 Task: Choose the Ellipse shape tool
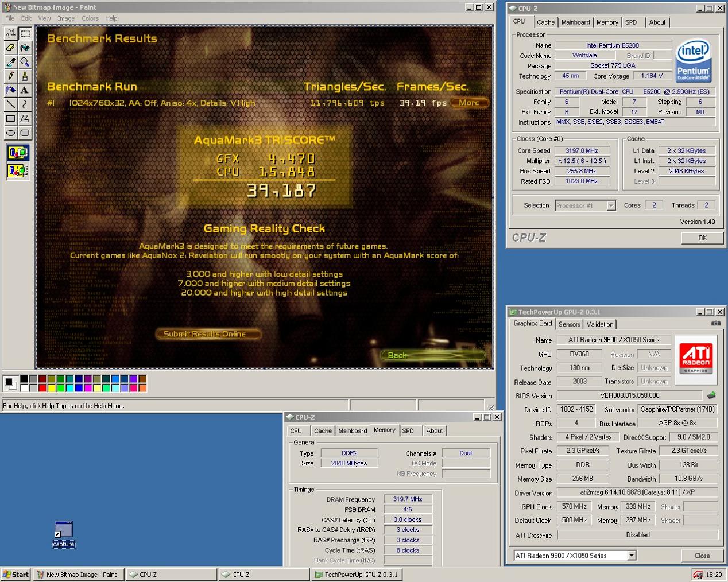coord(10,133)
